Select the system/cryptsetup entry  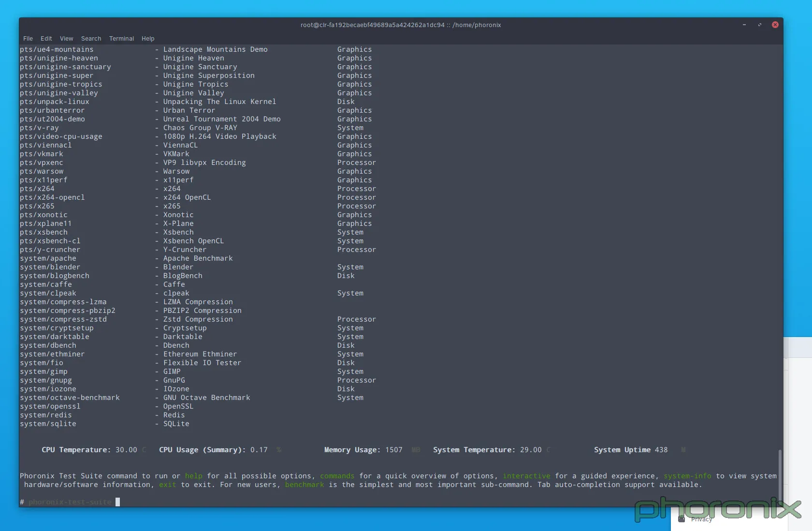(57, 328)
